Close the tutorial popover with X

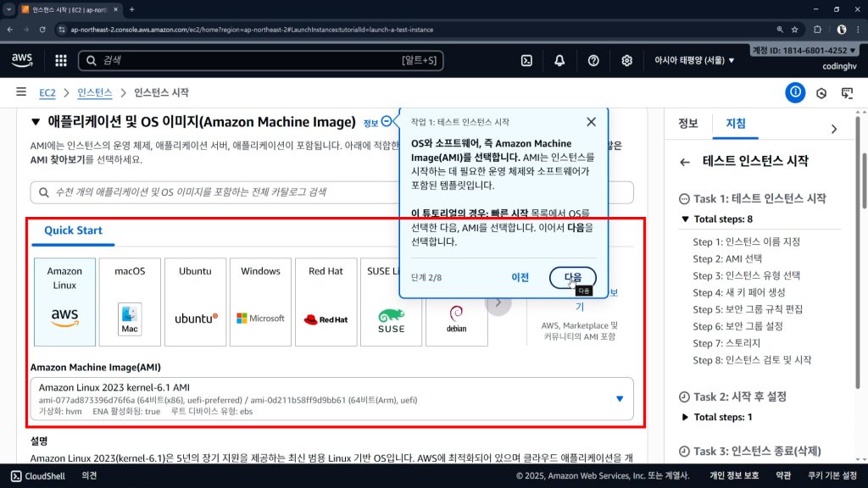591,122
